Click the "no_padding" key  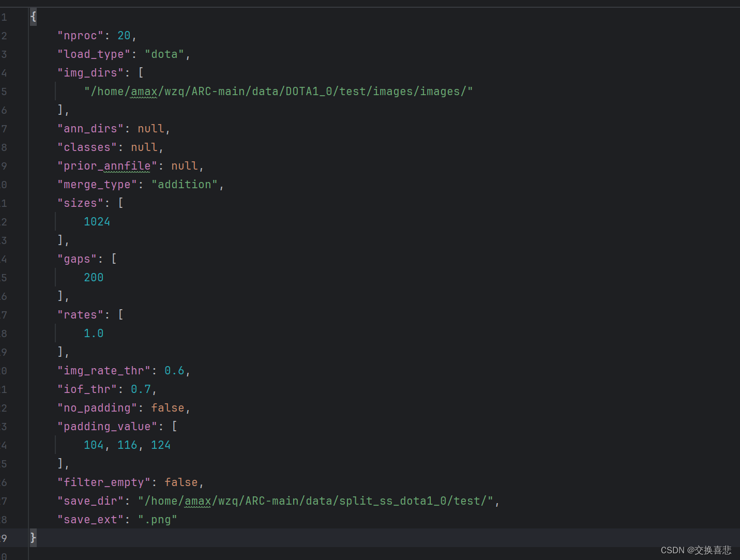click(x=97, y=408)
